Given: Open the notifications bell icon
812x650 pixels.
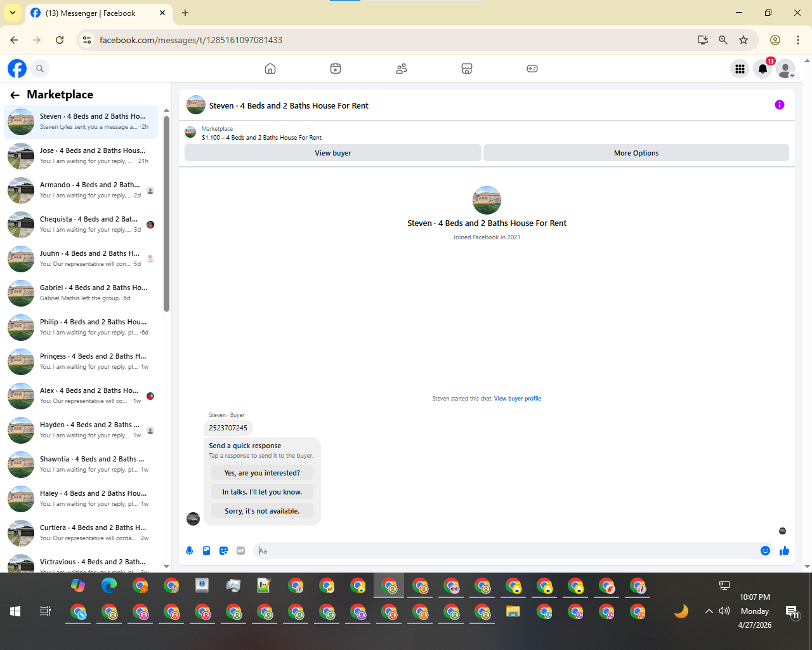Looking at the screenshot, I should [x=763, y=69].
